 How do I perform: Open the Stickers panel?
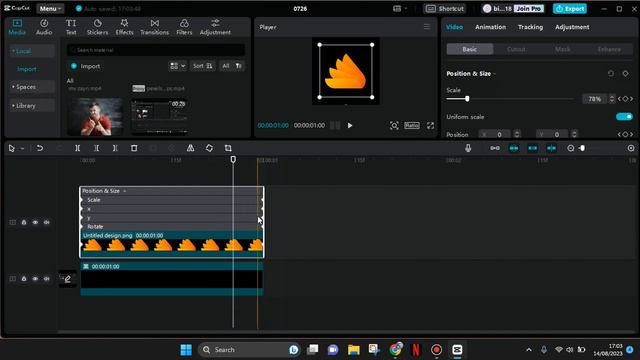98,27
